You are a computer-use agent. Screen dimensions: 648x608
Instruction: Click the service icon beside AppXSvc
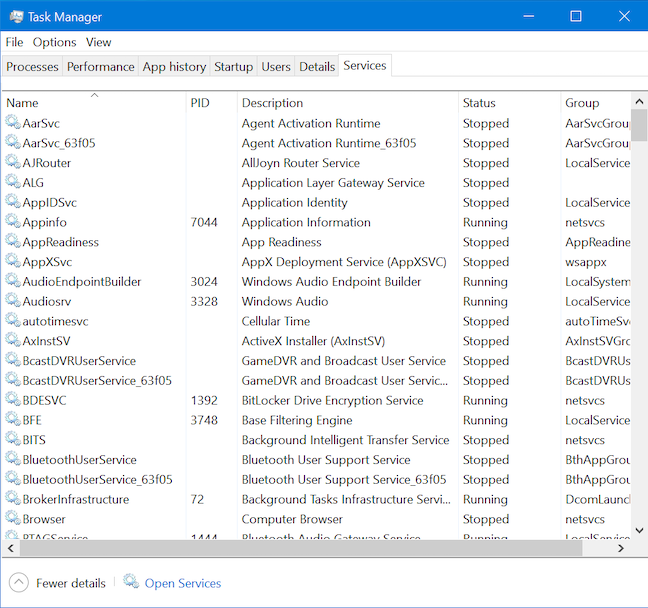(13, 261)
